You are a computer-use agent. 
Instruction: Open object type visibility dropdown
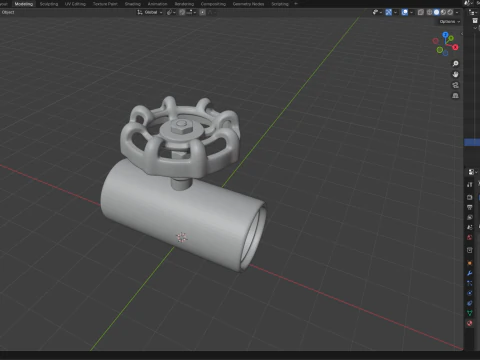[x=377, y=12]
